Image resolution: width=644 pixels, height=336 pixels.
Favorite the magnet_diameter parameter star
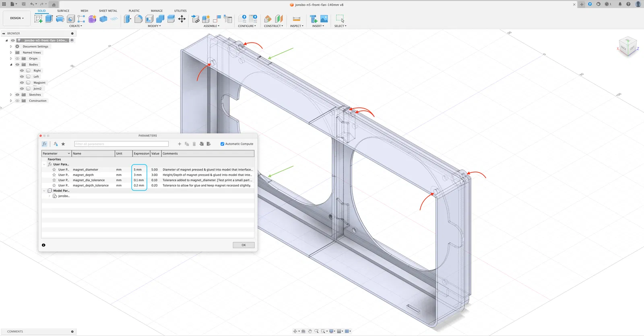coord(54,170)
